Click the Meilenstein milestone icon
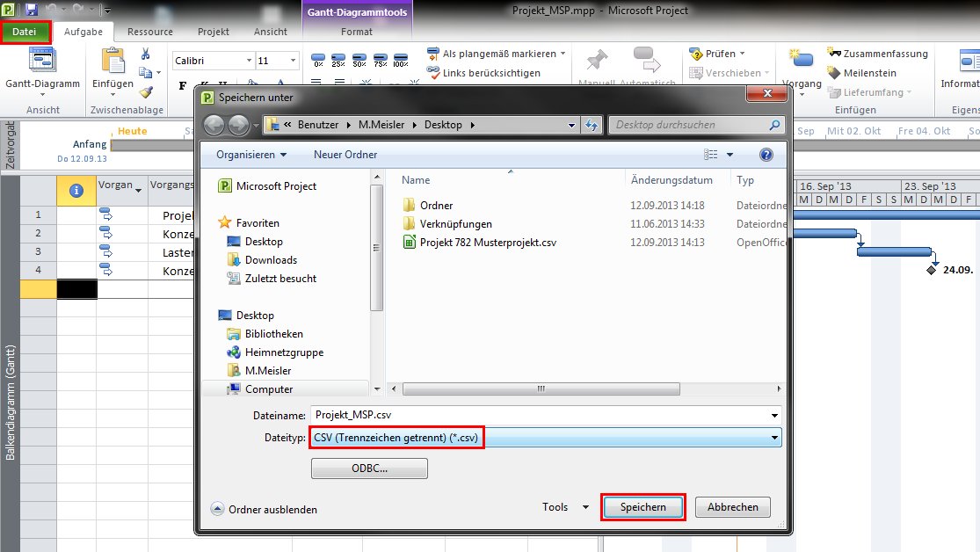The image size is (980, 552). point(834,73)
